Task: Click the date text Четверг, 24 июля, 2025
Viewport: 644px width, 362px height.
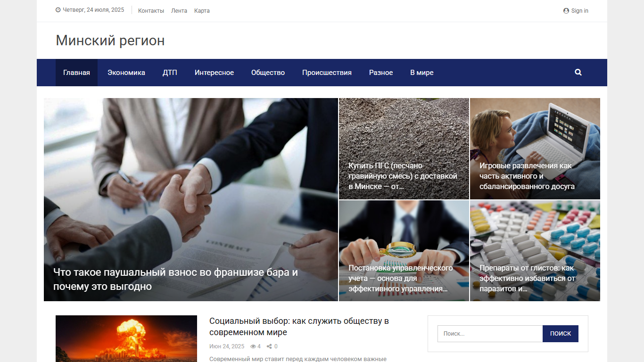Action: click(x=93, y=10)
